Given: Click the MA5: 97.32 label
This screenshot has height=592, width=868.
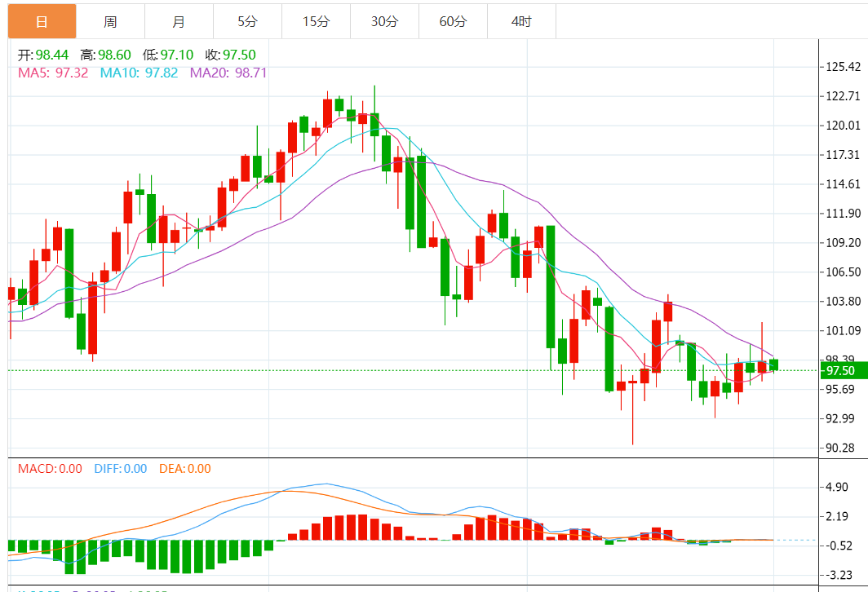Looking at the screenshot, I should tap(53, 73).
